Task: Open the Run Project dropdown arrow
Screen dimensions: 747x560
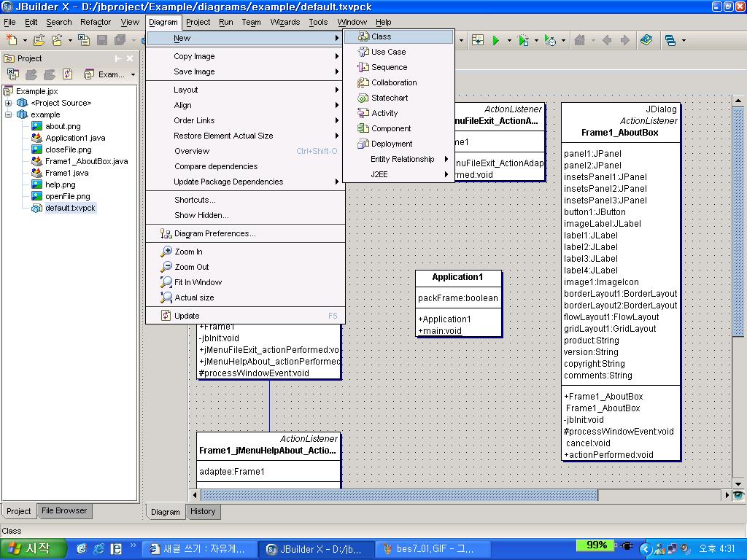Action: point(509,41)
